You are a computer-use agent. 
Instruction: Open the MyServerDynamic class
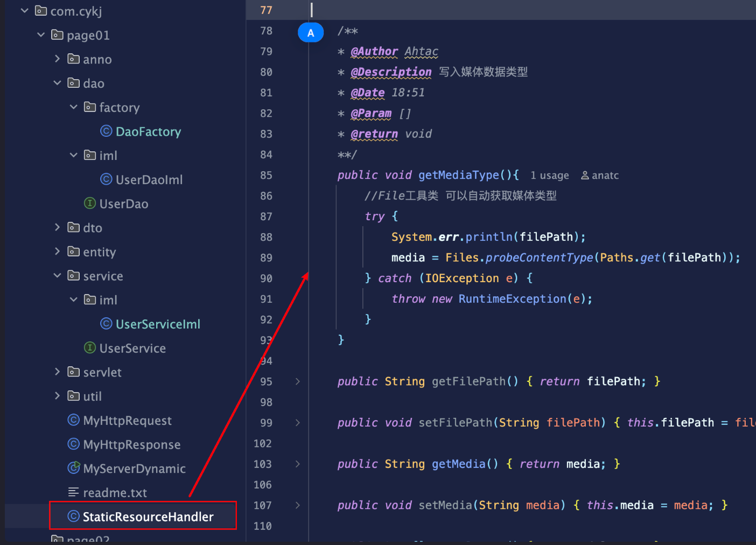[134, 469]
